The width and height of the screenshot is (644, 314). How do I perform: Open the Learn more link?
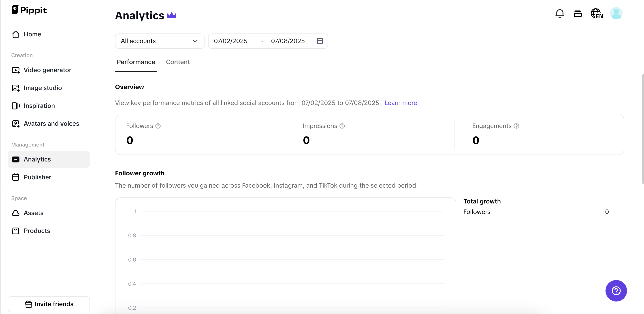(401, 103)
